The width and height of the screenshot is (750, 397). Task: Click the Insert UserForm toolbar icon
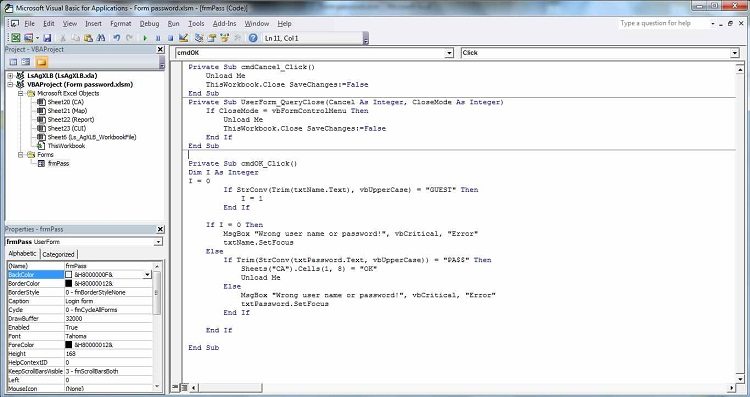(28, 38)
